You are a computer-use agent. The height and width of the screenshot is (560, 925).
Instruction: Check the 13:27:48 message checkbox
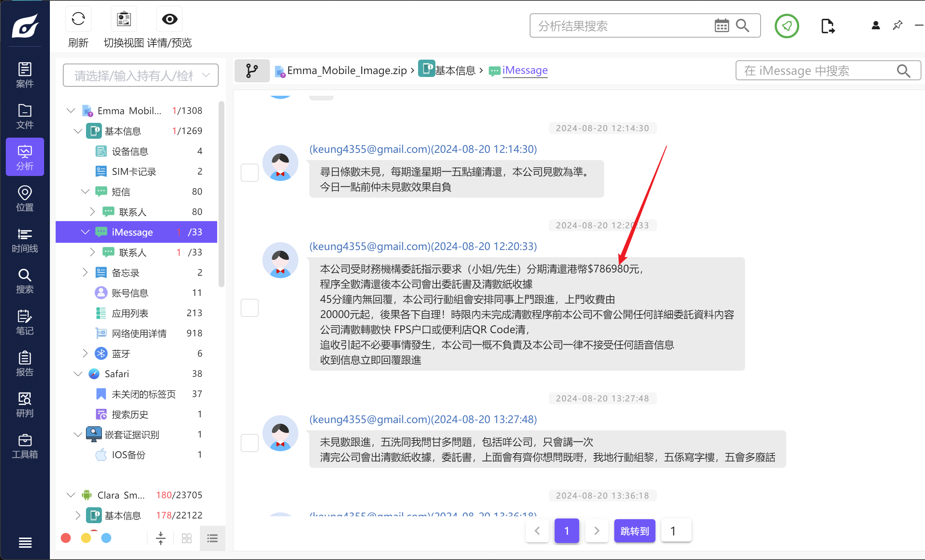point(249,443)
